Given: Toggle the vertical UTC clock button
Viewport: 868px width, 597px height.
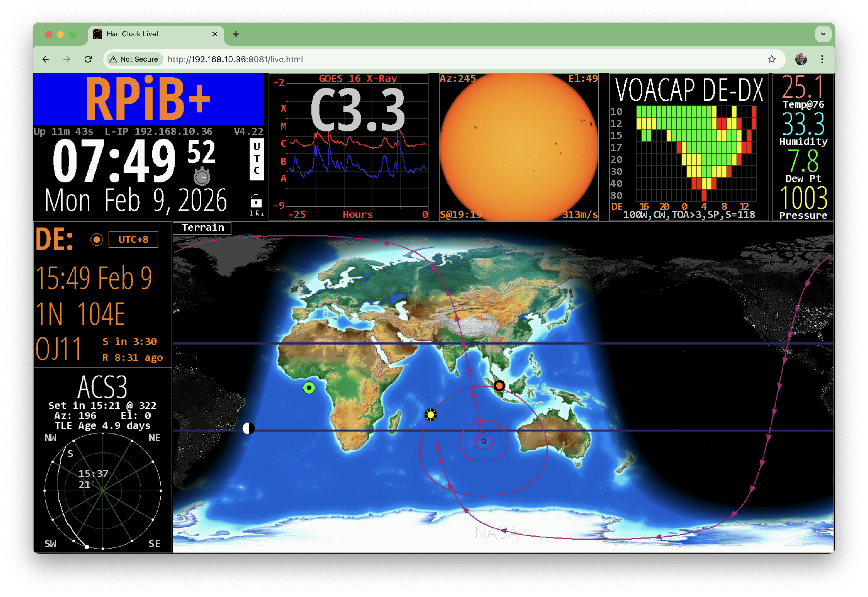Looking at the screenshot, I should [256, 159].
